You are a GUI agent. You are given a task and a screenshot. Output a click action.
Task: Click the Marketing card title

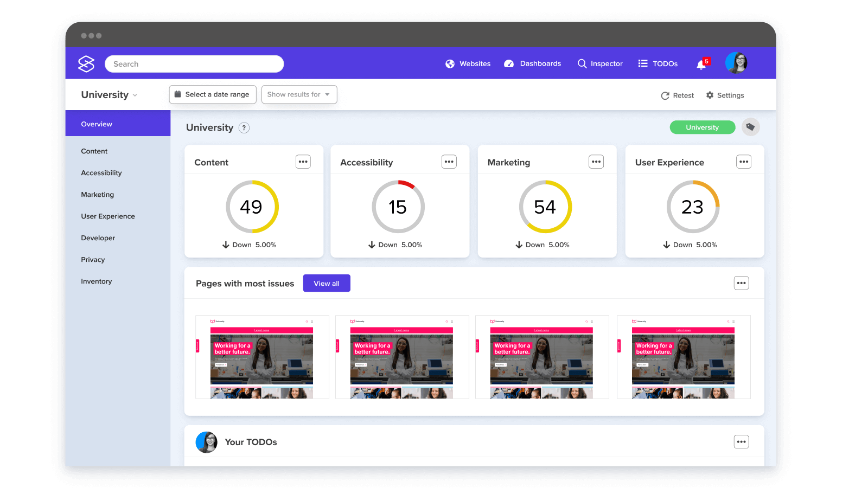[x=509, y=163]
